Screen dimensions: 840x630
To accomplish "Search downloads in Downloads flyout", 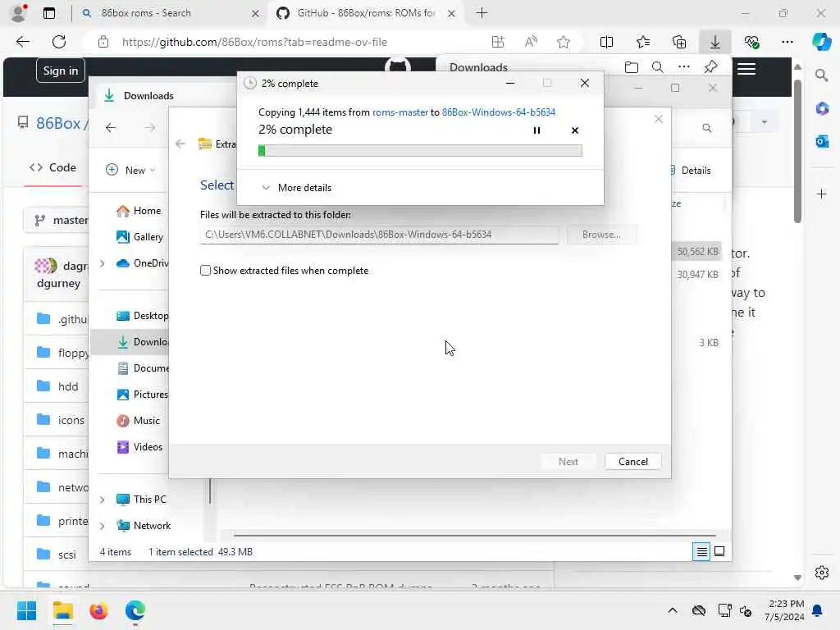I will point(657,67).
